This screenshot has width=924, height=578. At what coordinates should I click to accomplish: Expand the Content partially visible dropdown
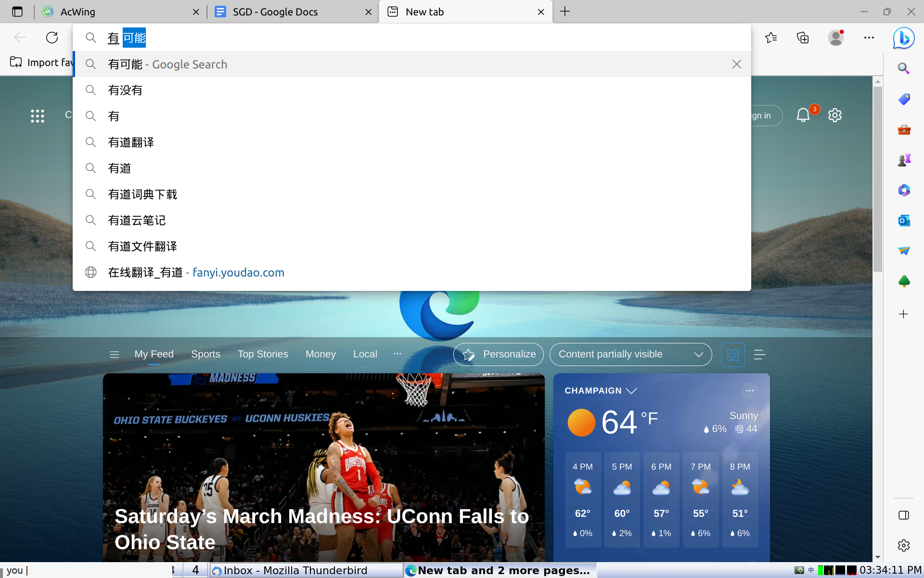[630, 355]
